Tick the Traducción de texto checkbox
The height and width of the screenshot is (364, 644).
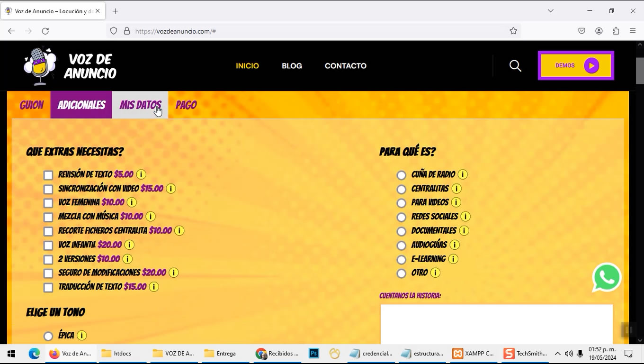(x=48, y=288)
